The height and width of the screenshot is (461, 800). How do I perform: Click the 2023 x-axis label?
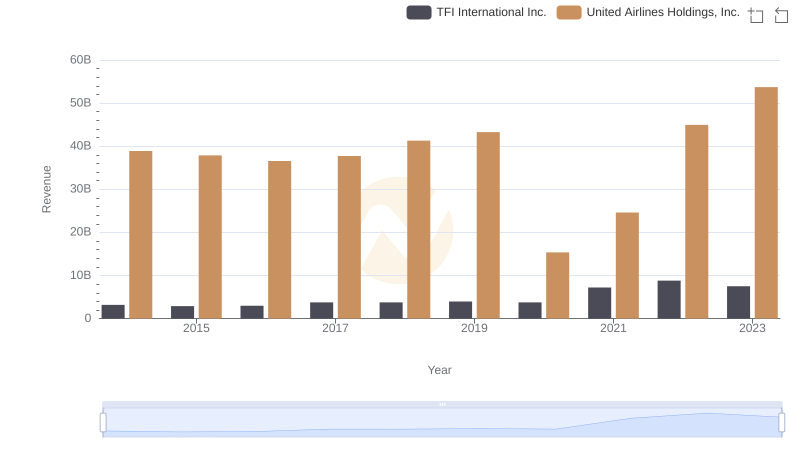pos(753,328)
